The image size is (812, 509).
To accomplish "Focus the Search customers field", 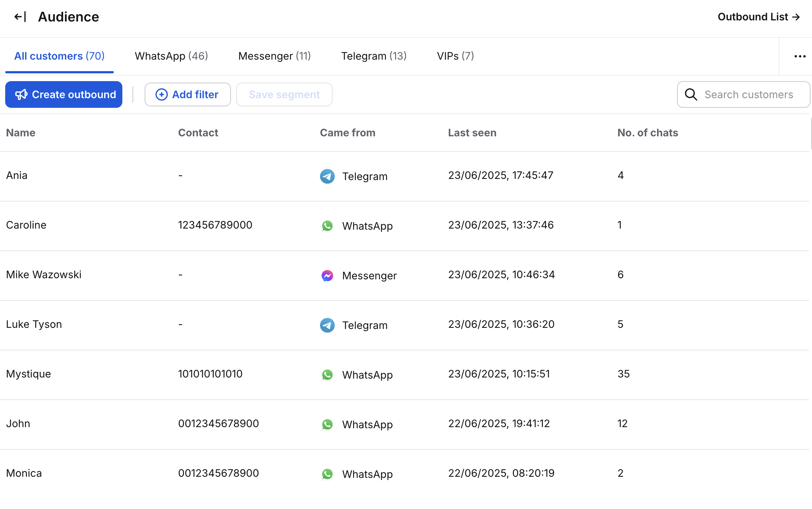I will coord(749,94).
